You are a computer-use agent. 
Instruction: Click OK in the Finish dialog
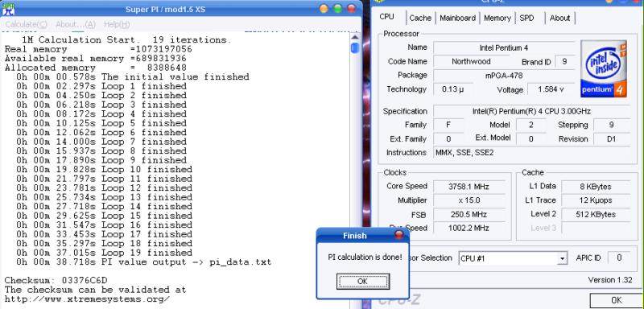pyautogui.click(x=363, y=282)
